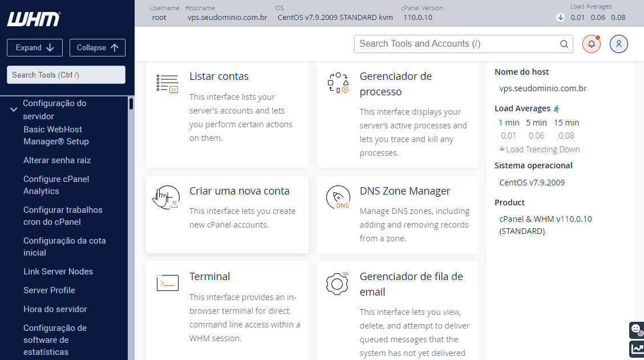Click the load averages down-arrow icon in header
This screenshot has height=360, width=644.
[x=560, y=17]
